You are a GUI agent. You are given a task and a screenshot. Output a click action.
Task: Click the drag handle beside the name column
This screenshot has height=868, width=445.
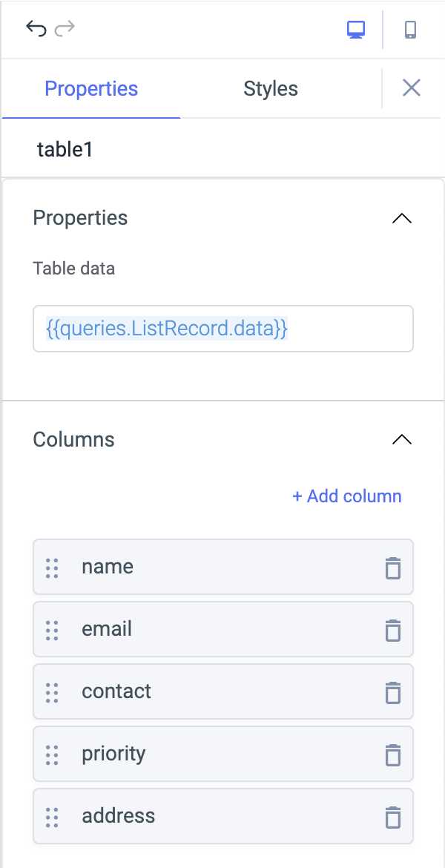click(x=52, y=567)
